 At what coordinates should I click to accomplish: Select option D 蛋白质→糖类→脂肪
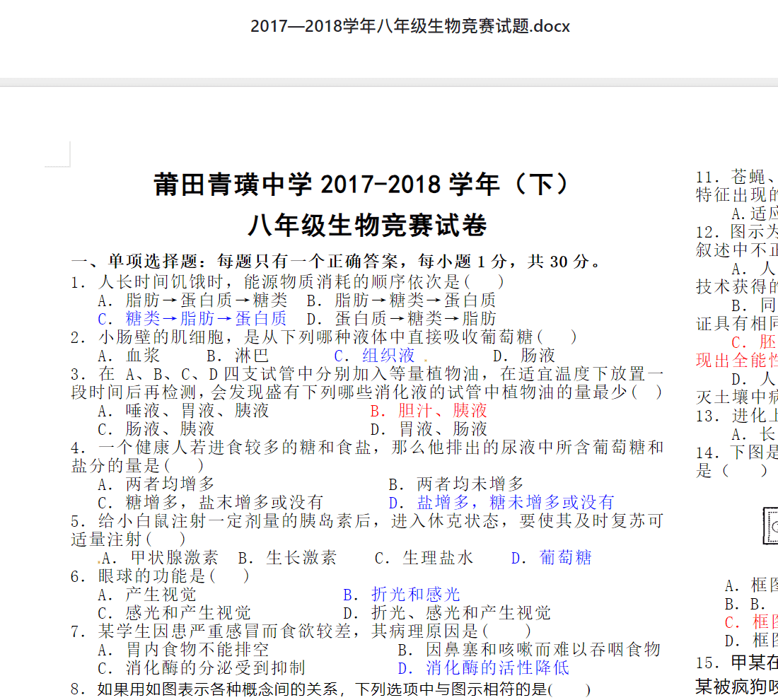click(x=401, y=318)
